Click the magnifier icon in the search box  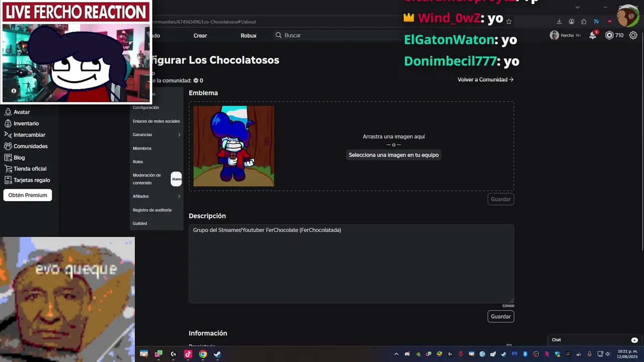pyautogui.click(x=279, y=35)
